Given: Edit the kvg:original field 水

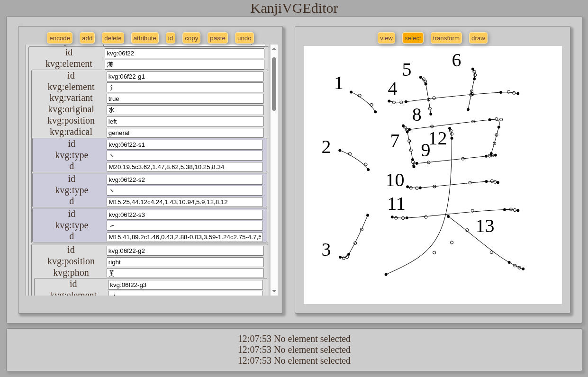Looking at the screenshot, I should (185, 110).
